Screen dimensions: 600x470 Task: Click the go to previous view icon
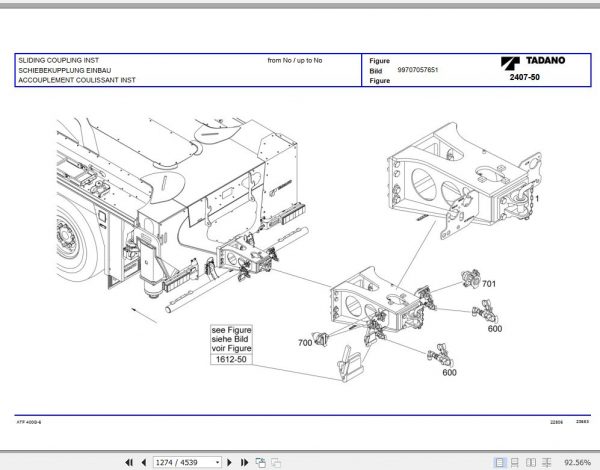pos(261,462)
